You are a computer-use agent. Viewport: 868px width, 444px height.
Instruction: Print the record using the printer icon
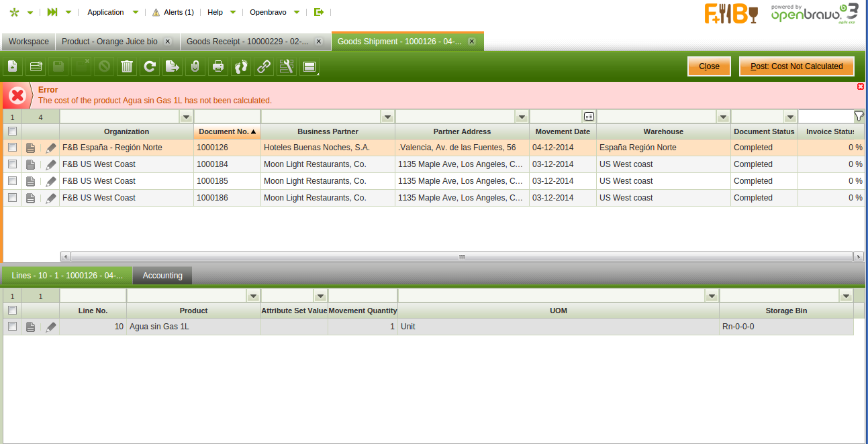218,66
